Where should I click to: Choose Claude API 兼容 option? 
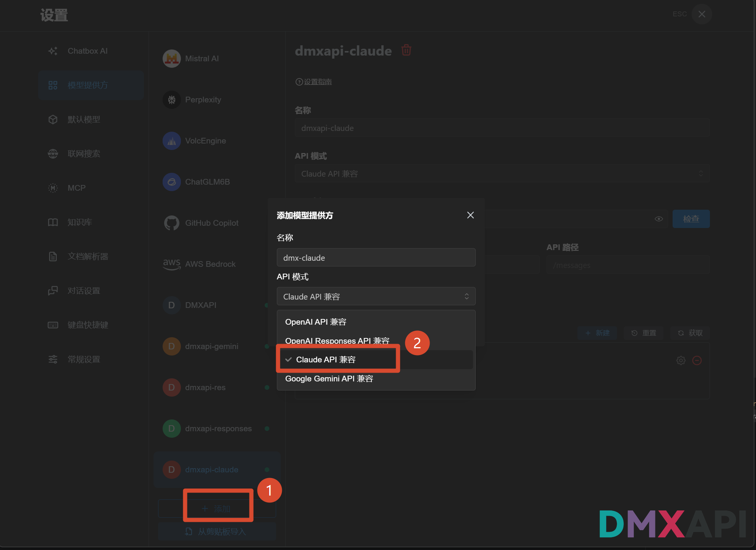pos(376,360)
